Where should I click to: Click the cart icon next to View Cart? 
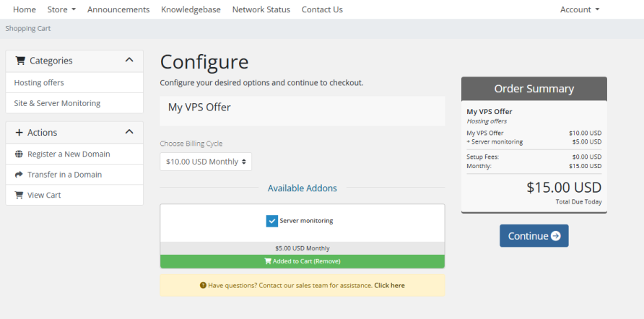tap(19, 195)
